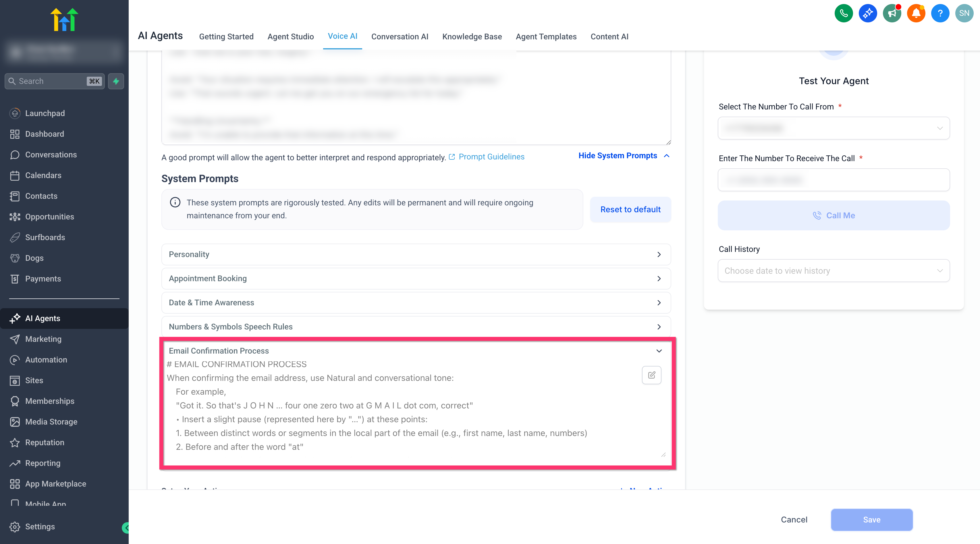Expand the Personality system prompt
This screenshot has width=980, height=544.
pyautogui.click(x=416, y=254)
